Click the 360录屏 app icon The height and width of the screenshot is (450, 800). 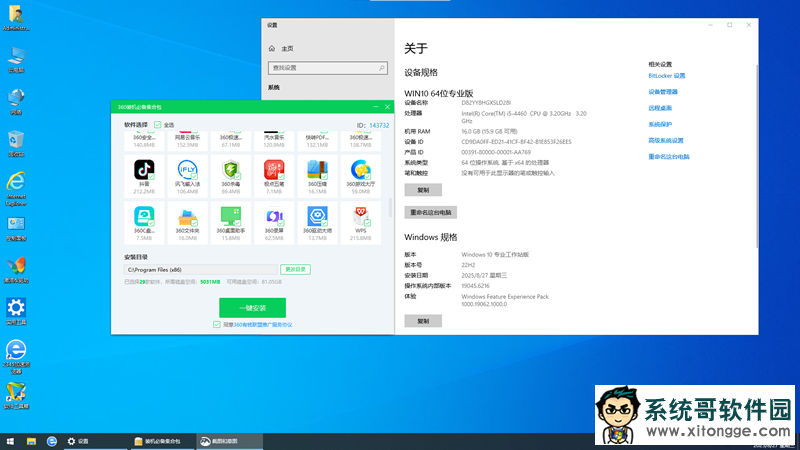pyautogui.click(x=274, y=216)
